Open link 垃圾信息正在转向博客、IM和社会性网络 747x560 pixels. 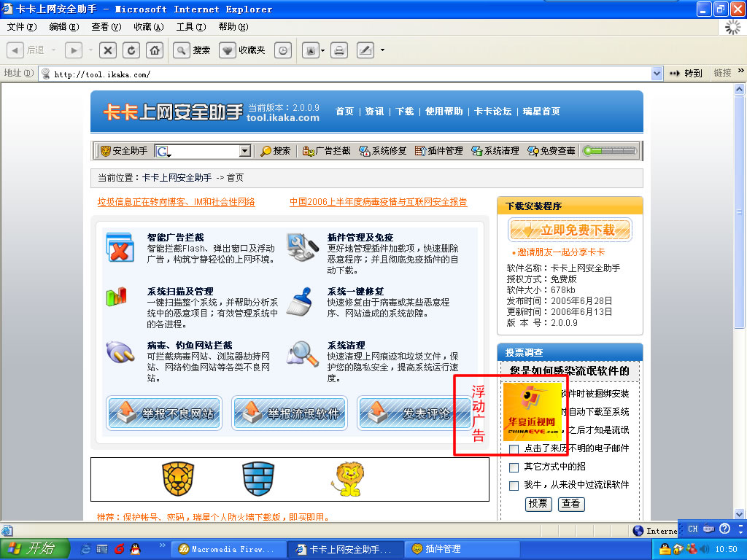pyautogui.click(x=176, y=202)
